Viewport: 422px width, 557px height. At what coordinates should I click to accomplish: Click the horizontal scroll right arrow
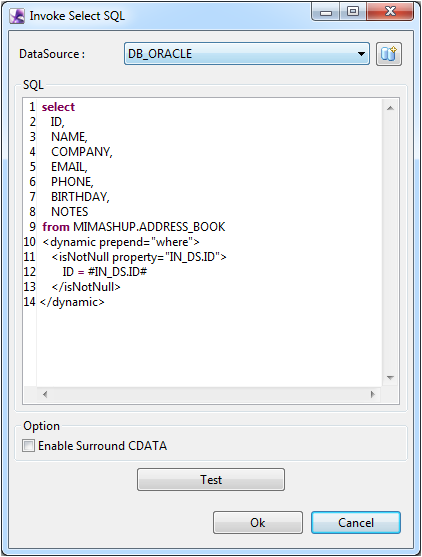[x=372, y=394]
